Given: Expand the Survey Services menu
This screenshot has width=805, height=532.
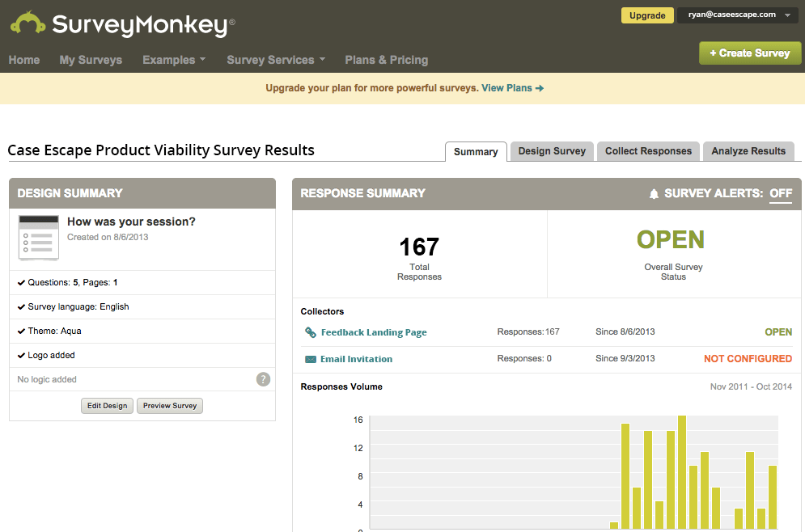Looking at the screenshot, I should 276,60.
